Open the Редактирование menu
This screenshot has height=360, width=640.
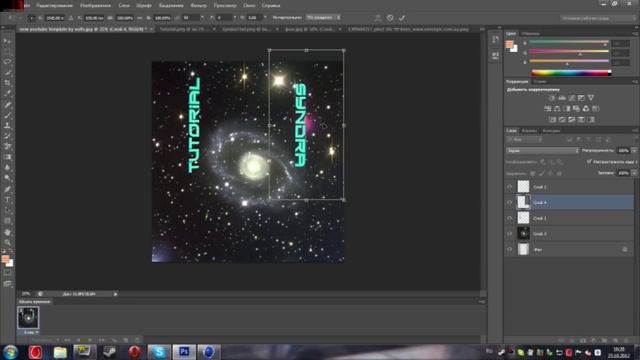[x=54, y=6]
